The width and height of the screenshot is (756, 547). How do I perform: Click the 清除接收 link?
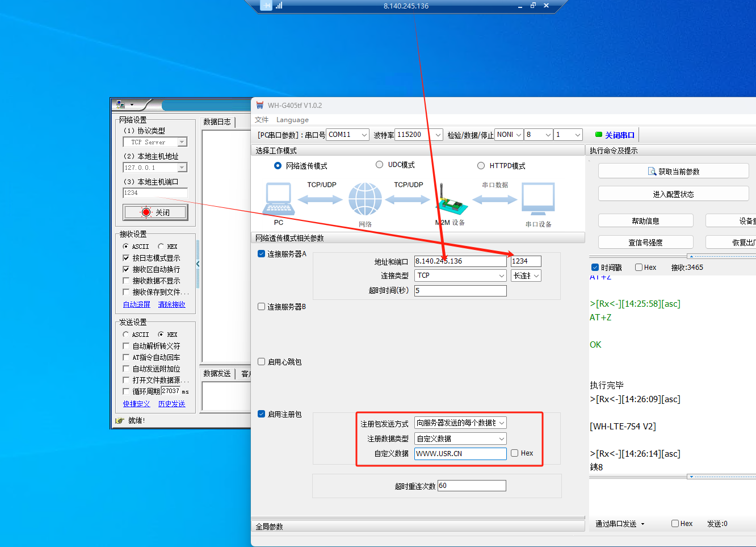point(172,304)
